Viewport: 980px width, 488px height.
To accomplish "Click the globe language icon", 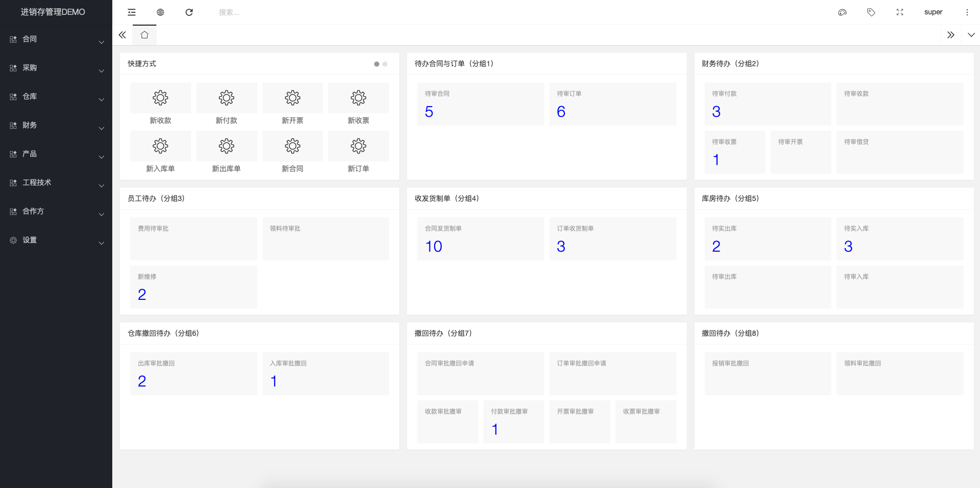I will pyautogui.click(x=160, y=12).
